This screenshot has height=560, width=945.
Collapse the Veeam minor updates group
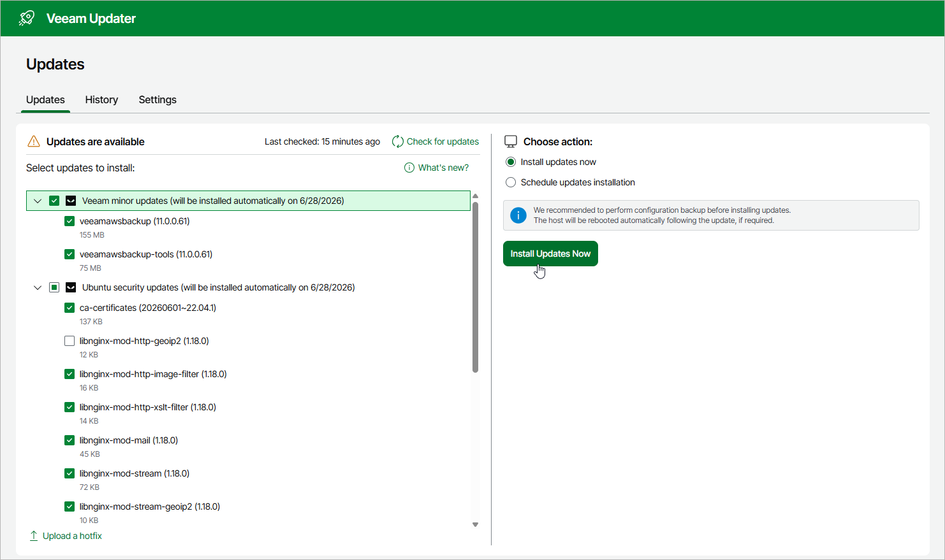point(38,201)
